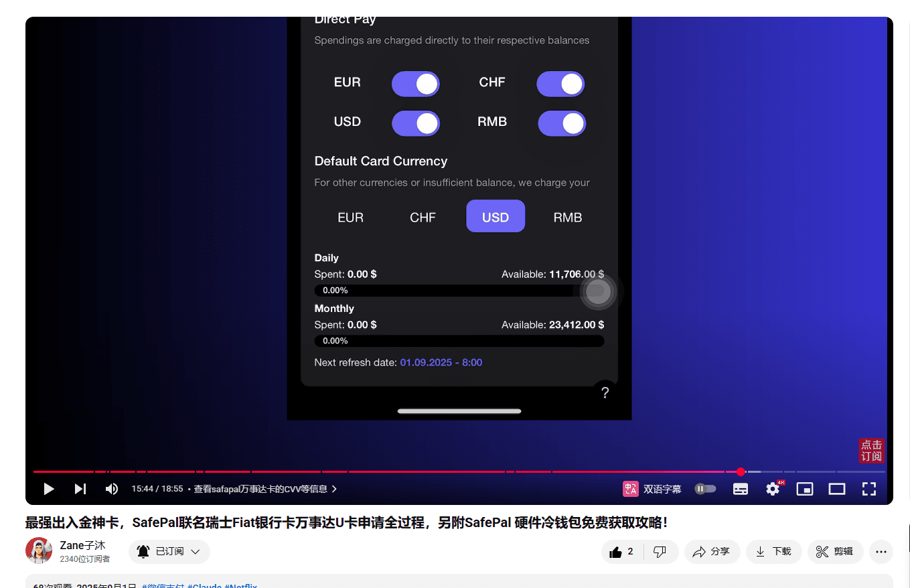Image resolution: width=910 pixels, height=588 pixels.
Task: Play the paused video
Action: pos(48,489)
